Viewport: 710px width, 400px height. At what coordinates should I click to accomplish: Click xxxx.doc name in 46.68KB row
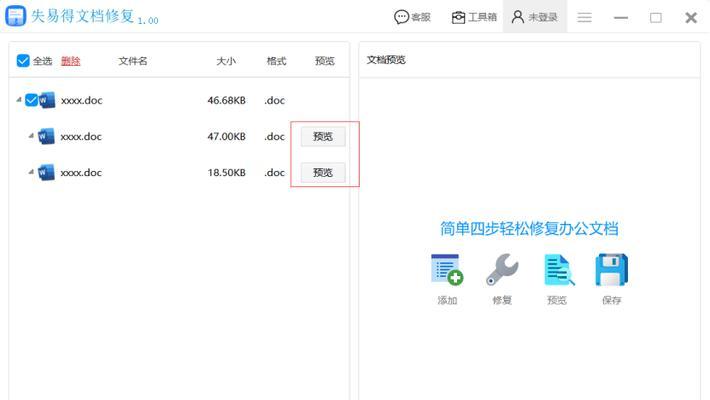[x=82, y=100]
